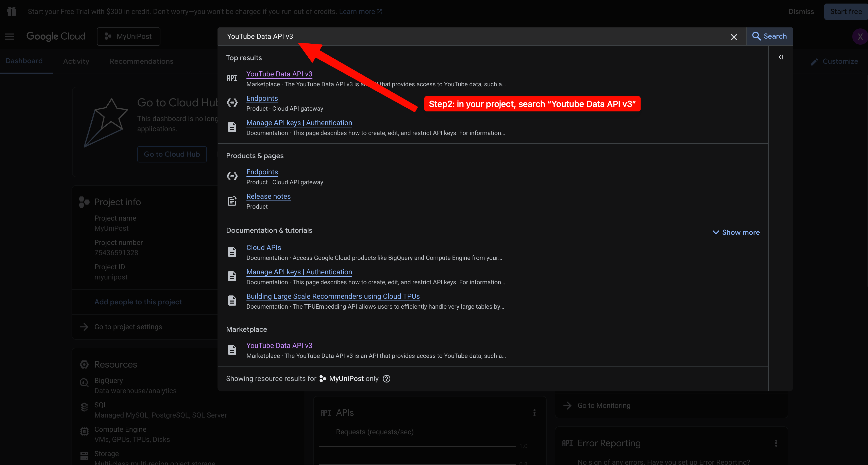Image resolution: width=868 pixels, height=465 pixels.
Task: Click the Go to Cloud Hub button
Action: [172, 154]
